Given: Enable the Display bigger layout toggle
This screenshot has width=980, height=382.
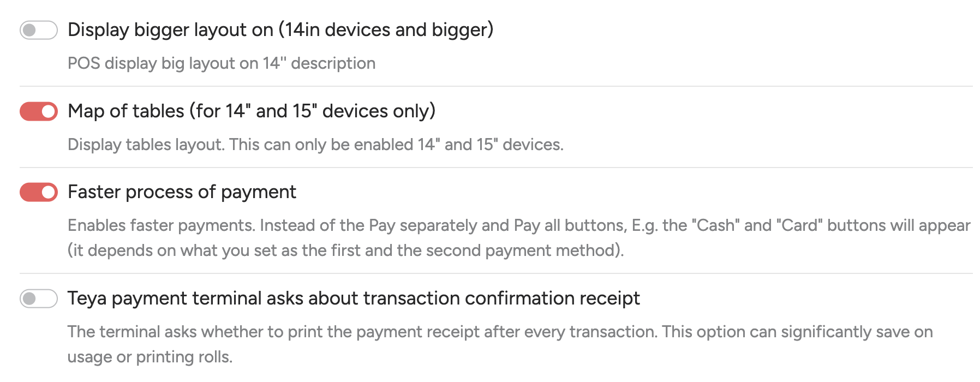Looking at the screenshot, I should pyautogui.click(x=38, y=30).
